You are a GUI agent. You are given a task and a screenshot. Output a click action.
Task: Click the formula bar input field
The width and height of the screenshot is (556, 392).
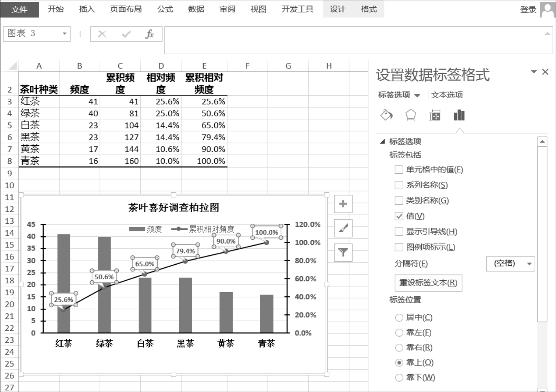pyautogui.click(x=352, y=40)
